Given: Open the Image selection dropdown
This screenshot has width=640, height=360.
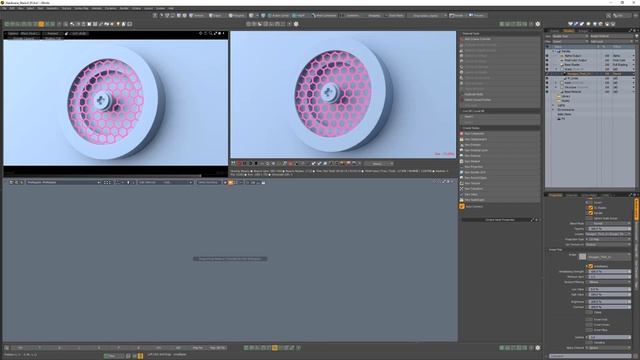Looking at the screenshot, I should (609, 257).
